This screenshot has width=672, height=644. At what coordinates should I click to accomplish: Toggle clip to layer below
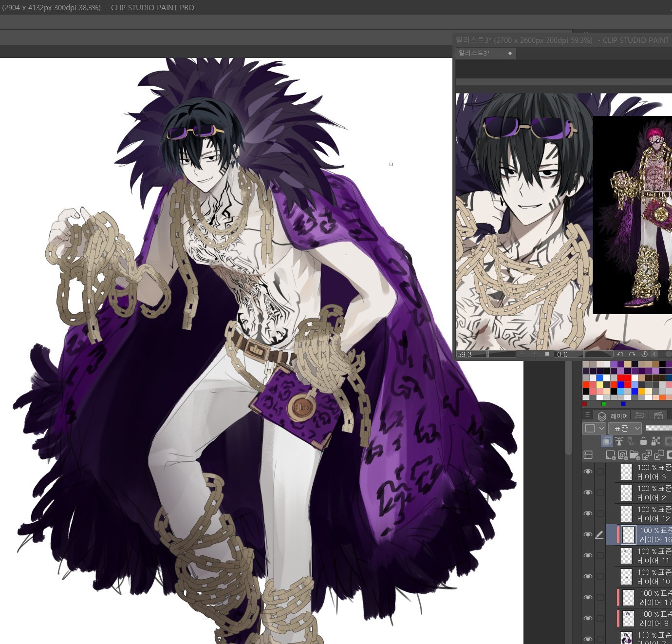pyautogui.click(x=607, y=441)
